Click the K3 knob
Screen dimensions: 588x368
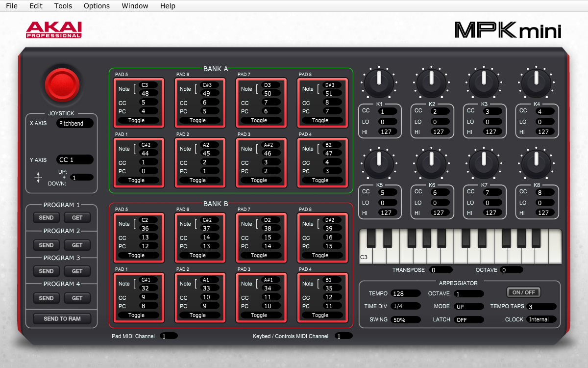point(484,82)
